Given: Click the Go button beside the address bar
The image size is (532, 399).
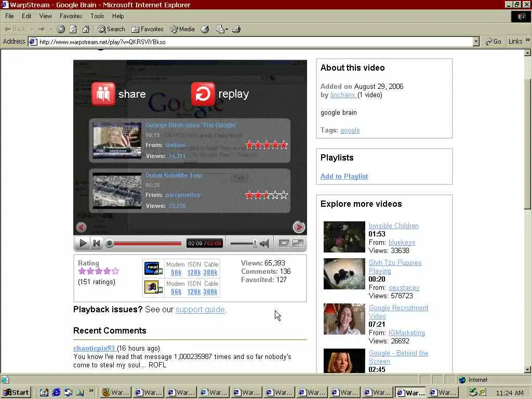Looking at the screenshot, I should tap(494, 42).
